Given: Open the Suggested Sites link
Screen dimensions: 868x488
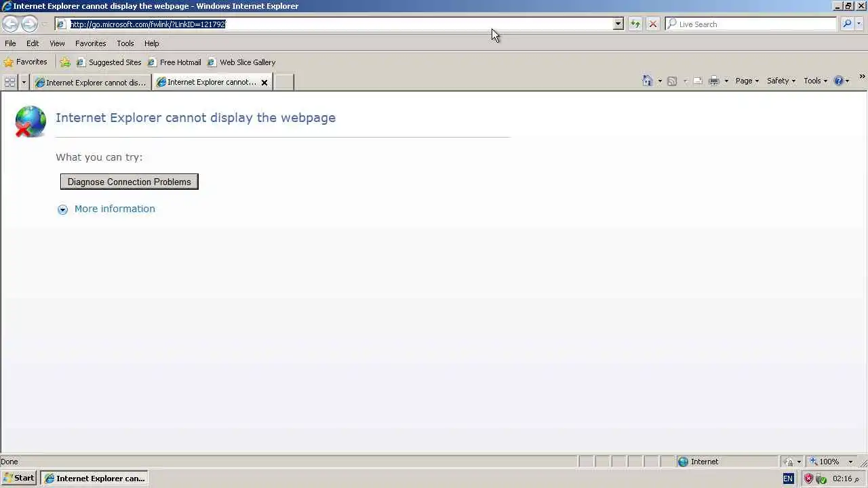Looking at the screenshot, I should pos(108,62).
